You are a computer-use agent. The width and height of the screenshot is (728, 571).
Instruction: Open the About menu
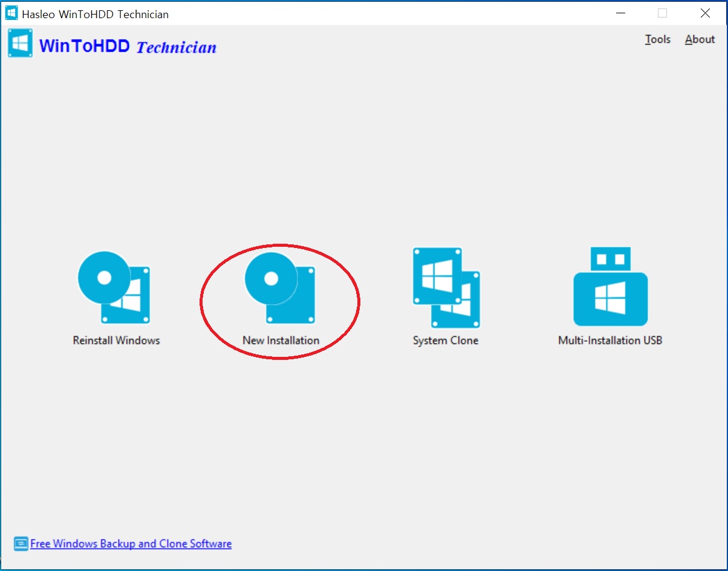[x=700, y=39]
